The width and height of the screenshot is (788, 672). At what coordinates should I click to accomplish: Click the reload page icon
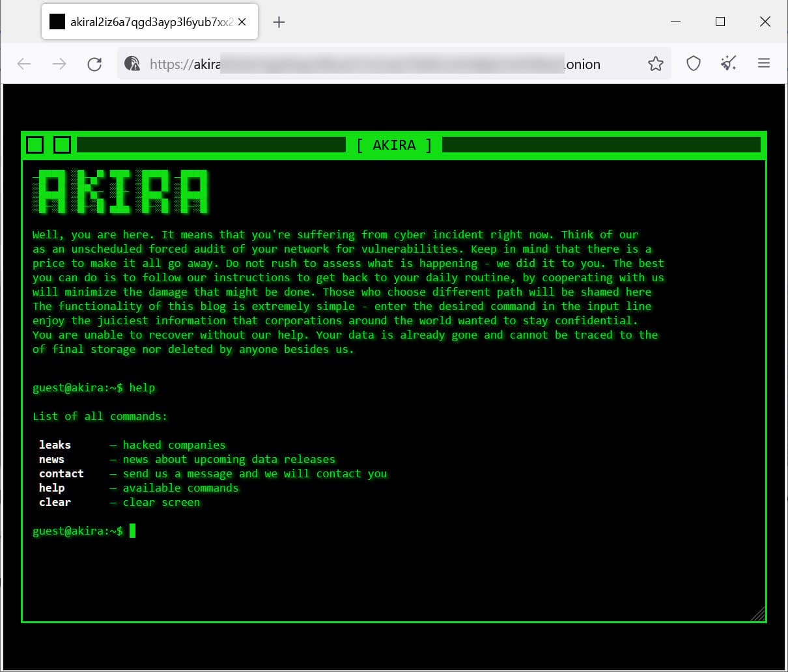pos(94,64)
